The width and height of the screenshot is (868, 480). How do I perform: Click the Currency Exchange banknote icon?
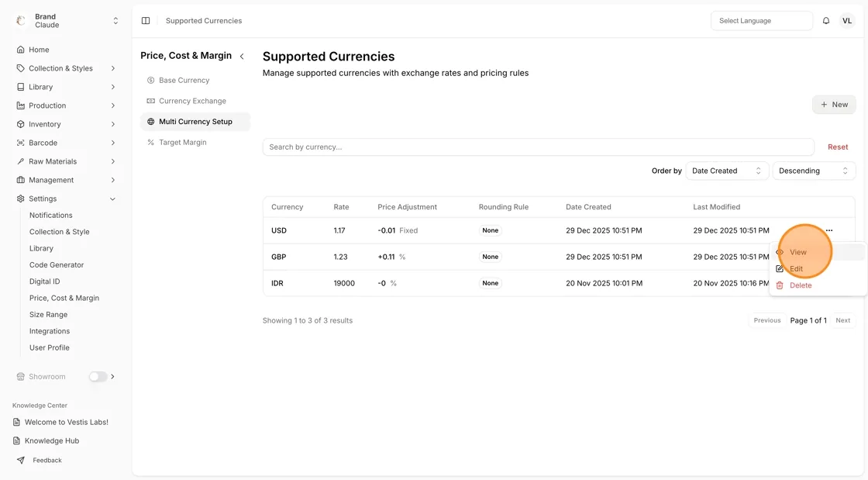[150, 101]
